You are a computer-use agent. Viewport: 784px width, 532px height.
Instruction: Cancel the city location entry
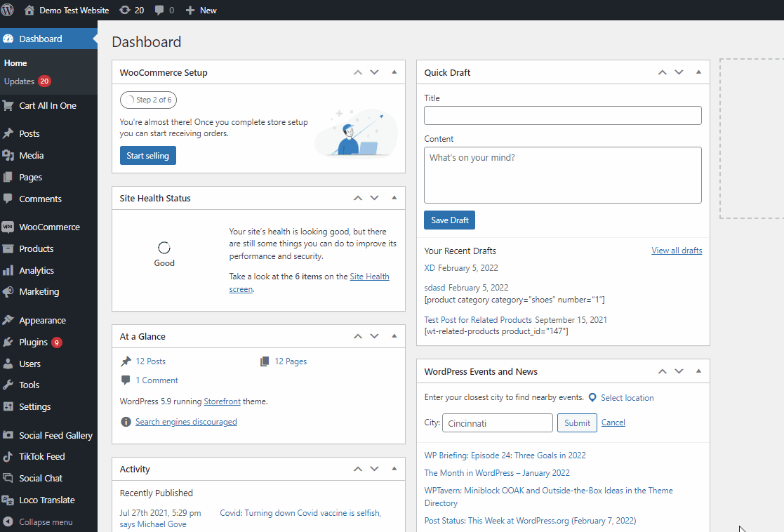click(x=613, y=423)
